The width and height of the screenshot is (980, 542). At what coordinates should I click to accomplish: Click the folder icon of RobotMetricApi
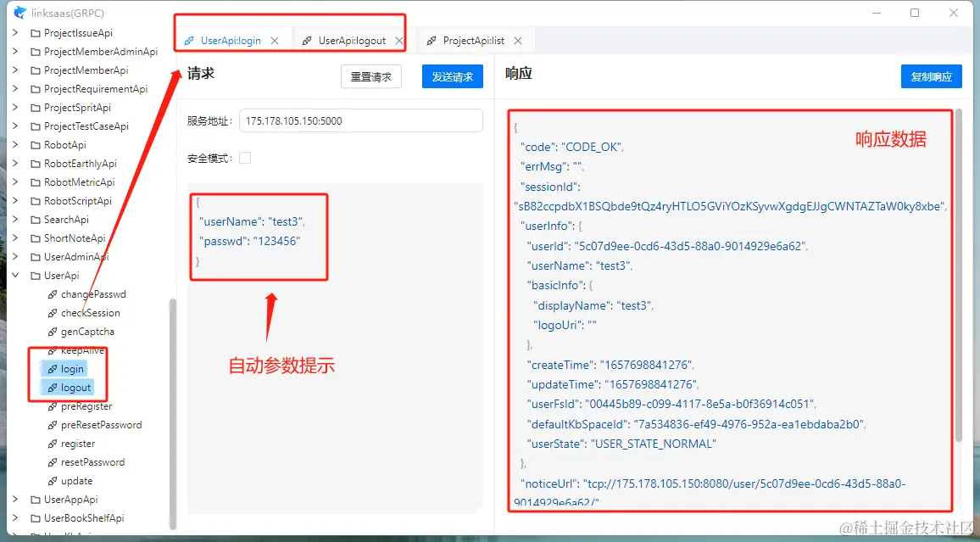(x=35, y=182)
